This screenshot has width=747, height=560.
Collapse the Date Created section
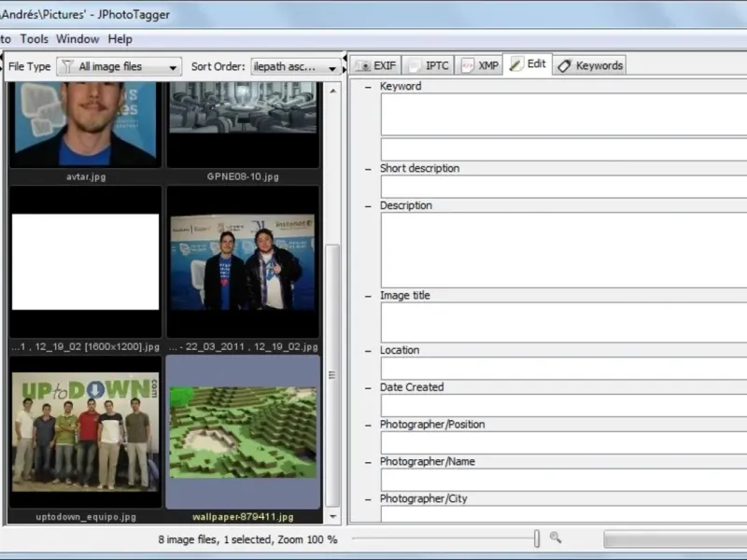point(368,387)
